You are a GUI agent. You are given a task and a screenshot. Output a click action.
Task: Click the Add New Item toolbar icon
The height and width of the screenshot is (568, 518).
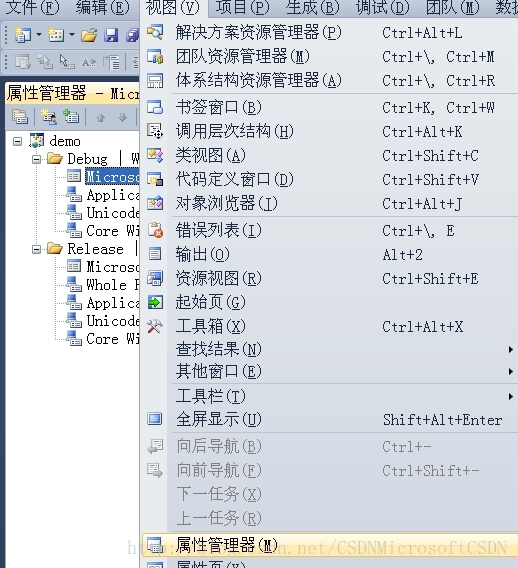coord(56,35)
